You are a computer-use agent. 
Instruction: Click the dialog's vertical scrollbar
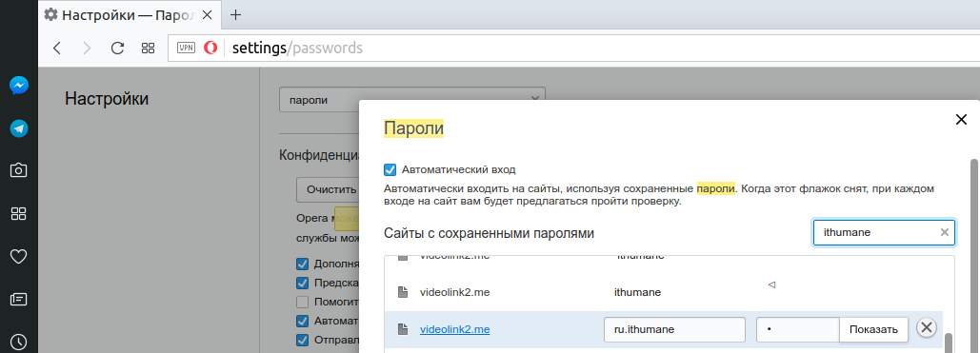(x=973, y=256)
